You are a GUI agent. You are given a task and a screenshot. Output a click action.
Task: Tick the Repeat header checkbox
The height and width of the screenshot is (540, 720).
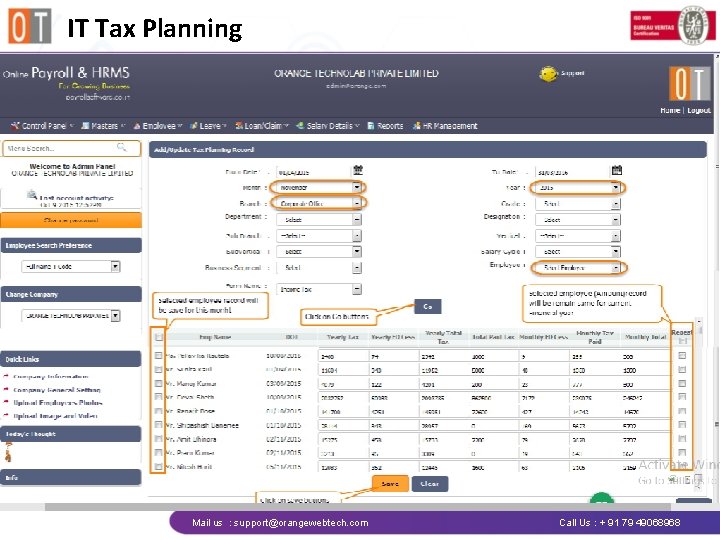point(682,341)
